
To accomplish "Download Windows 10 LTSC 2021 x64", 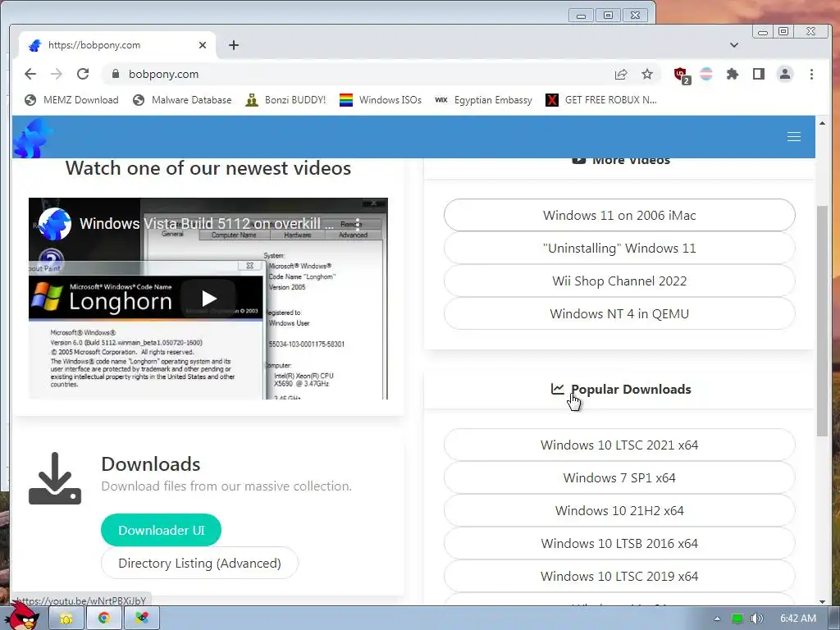I will pos(619,445).
